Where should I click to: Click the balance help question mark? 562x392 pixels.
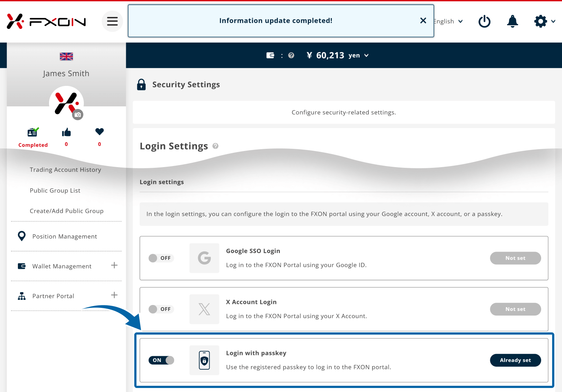point(291,55)
